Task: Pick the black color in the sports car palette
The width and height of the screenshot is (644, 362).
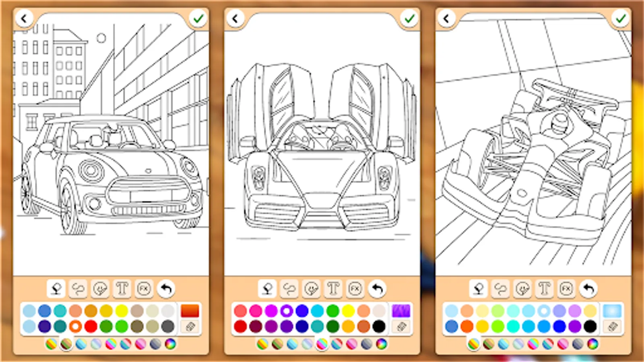Action: click(x=379, y=326)
